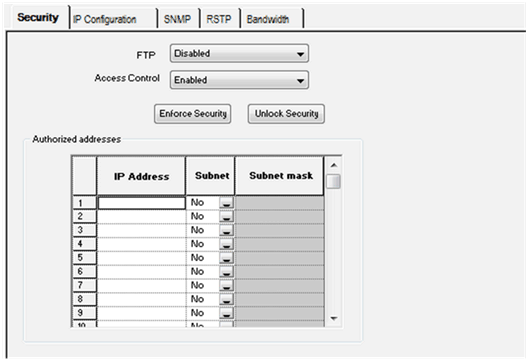Expand the Subnet dropdown arrow in row 5
Viewport: 527px width, 360px height.
click(x=227, y=258)
